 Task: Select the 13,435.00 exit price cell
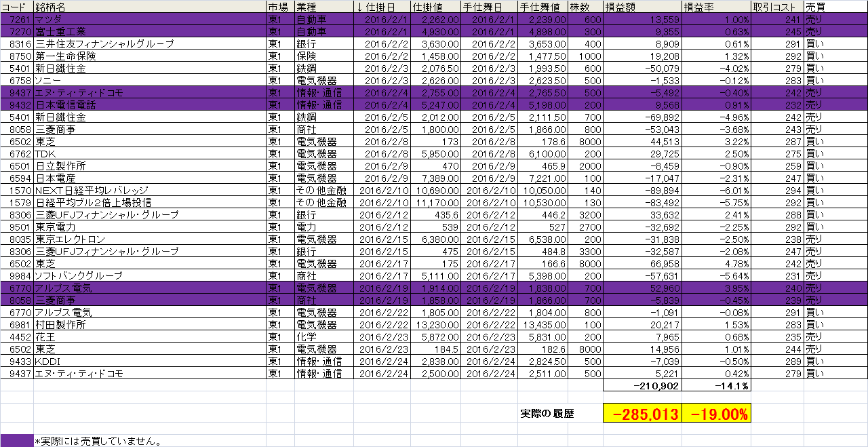click(543, 324)
